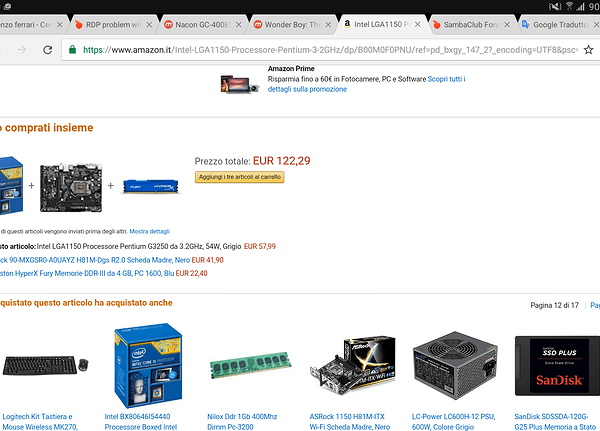Select the motherboard bundle thumbnail

click(71, 187)
